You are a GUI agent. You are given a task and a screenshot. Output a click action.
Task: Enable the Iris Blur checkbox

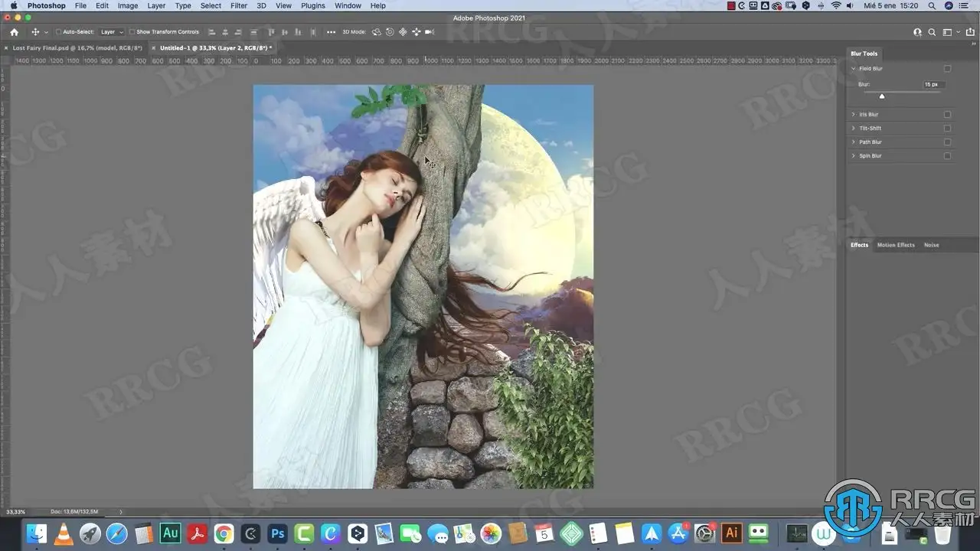(947, 115)
